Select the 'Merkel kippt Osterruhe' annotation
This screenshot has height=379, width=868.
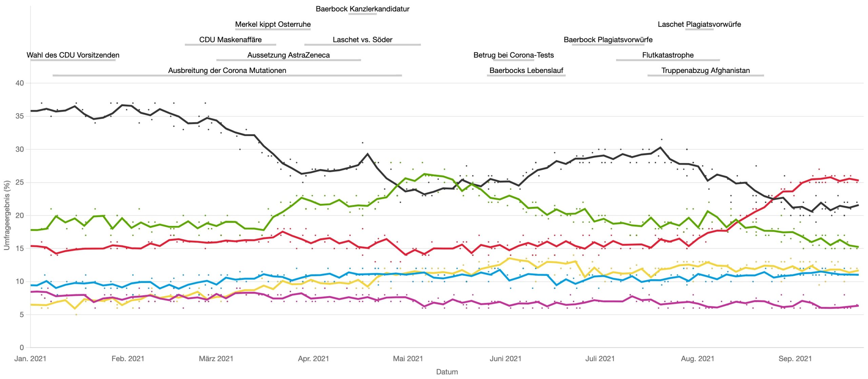click(x=273, y=24)
